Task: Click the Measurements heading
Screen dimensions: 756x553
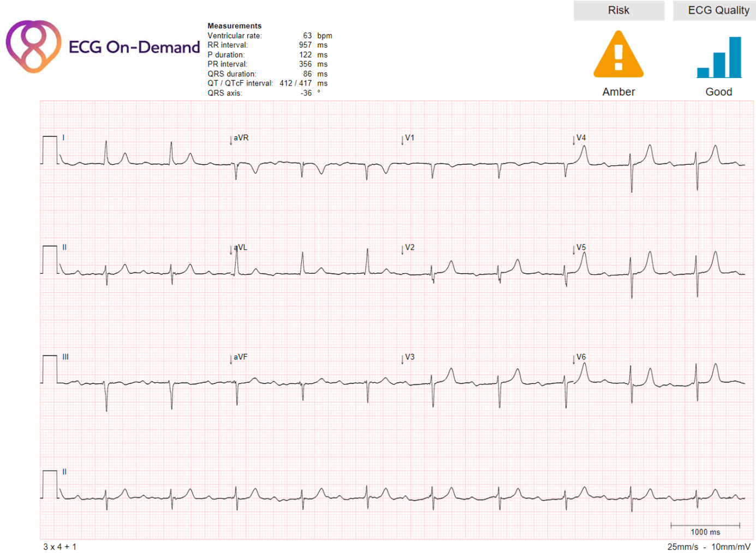Action: pyautogui.click(x=234, y=26)
